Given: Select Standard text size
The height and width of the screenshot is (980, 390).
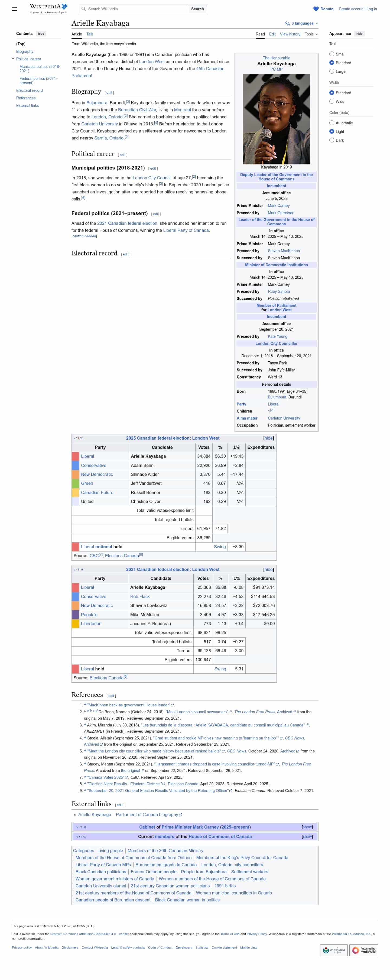Looking at the screenshot, I should coord(332,63).
